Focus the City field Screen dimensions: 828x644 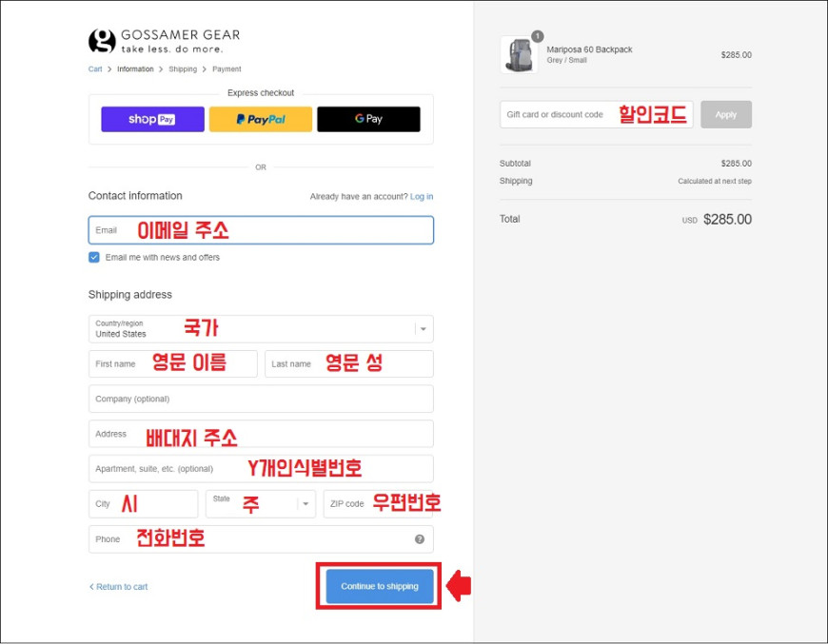click(x=143, y=503)
